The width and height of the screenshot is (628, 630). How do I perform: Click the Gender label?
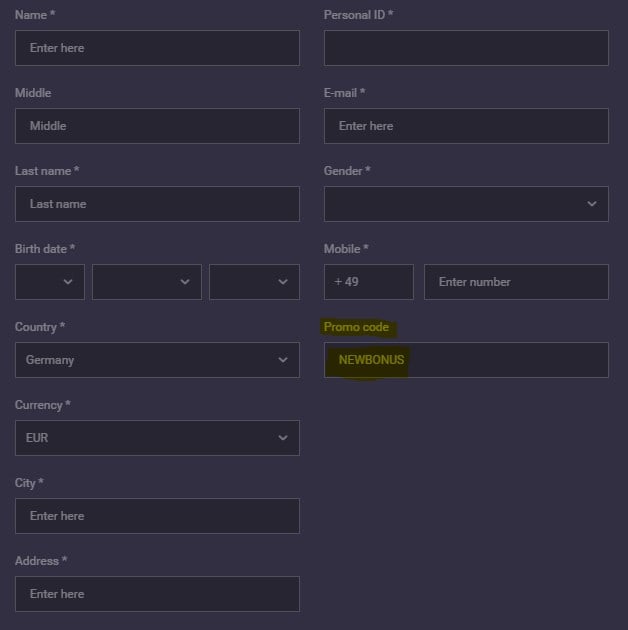coord(347,171)
